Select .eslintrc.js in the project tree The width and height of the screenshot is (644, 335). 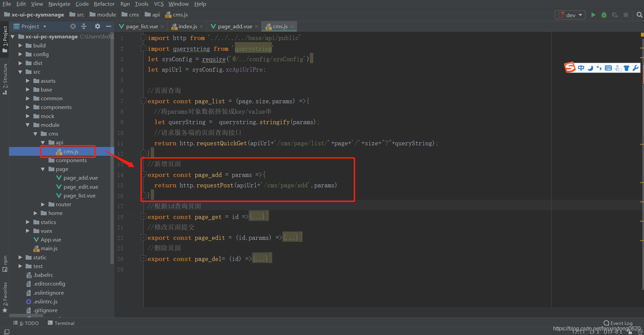pos(45,301)
